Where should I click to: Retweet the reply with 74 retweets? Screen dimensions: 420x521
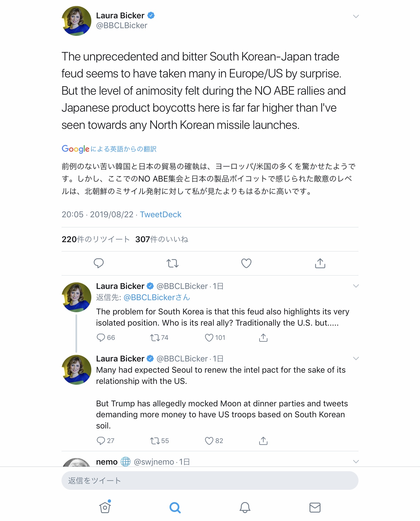[x=155, y=338]
